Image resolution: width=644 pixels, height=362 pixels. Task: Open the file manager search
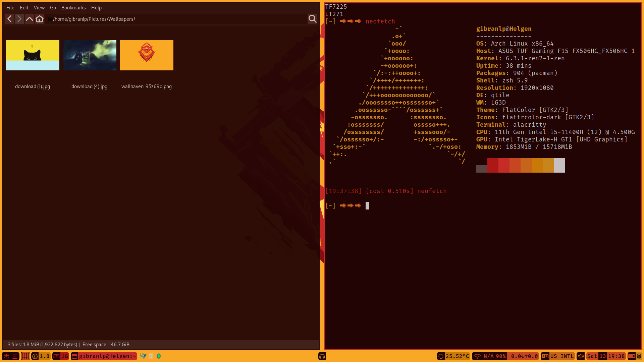[312, 19]
